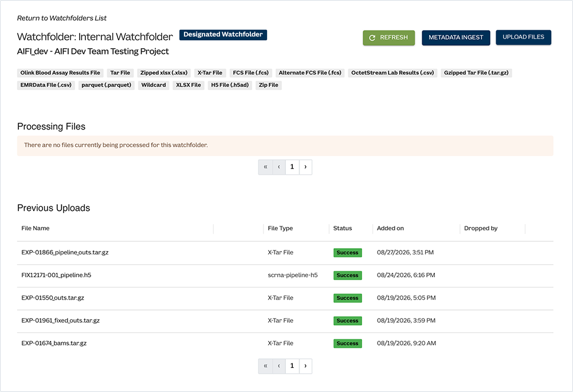The image size is (573, 392).
Task: Click date 08/24/2026, 6:16 PM
Action: 406,275
